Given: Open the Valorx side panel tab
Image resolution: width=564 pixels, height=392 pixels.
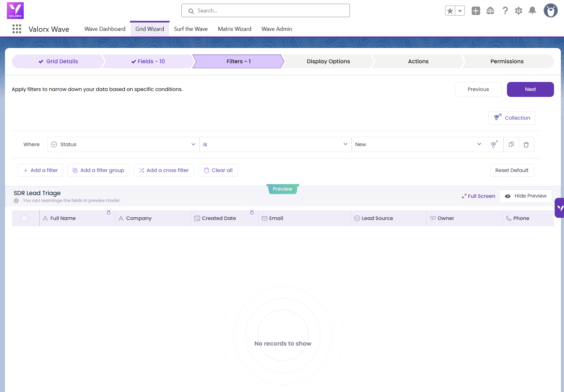Looking at the screenshot, I should (x=560, y=208).
